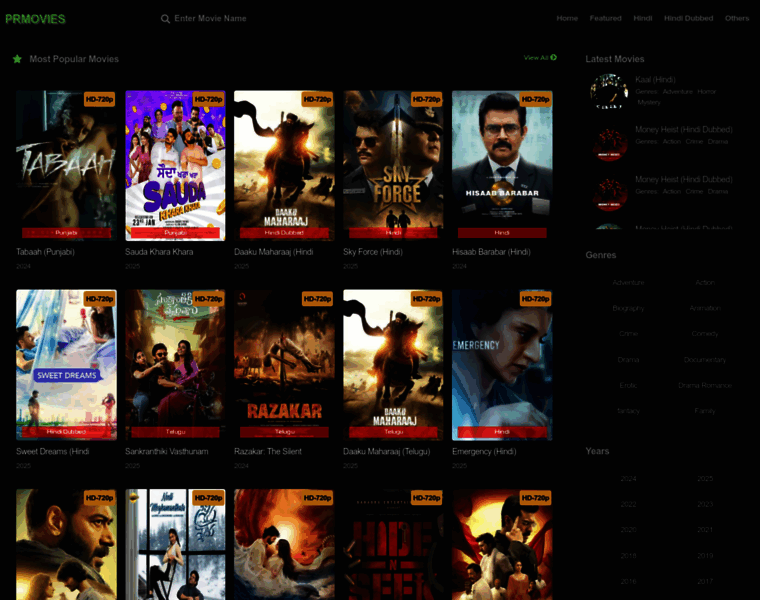Select the Family genre
This screenshot has height=600, width=760.
(x=705, y=411)
